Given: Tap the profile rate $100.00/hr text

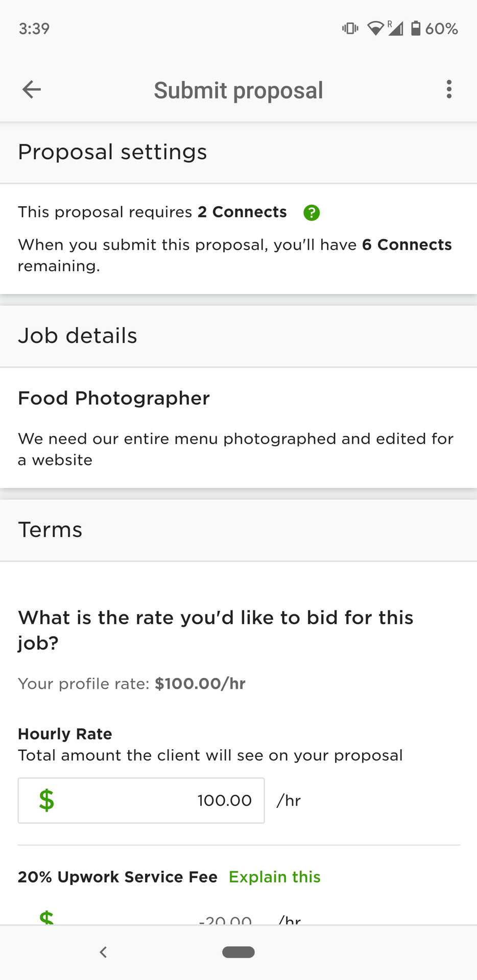Looking at the screenshot, I should point(200,683).
